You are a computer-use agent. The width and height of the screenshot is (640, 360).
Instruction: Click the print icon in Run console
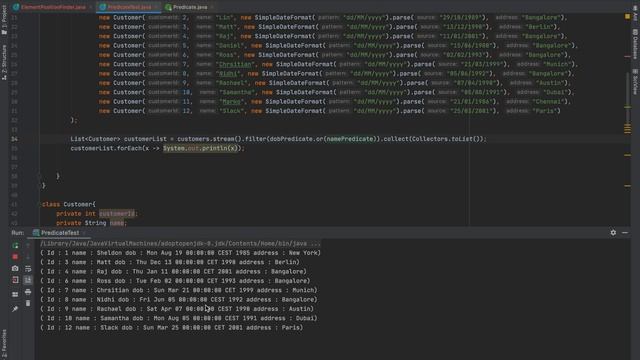(x=28, y=292)
